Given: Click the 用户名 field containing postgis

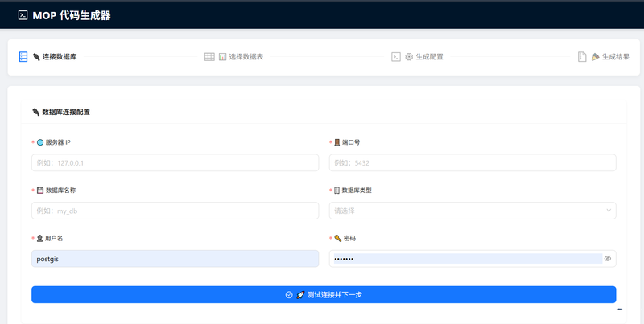Looking at the screenshot, I should [x=175, y=259].
